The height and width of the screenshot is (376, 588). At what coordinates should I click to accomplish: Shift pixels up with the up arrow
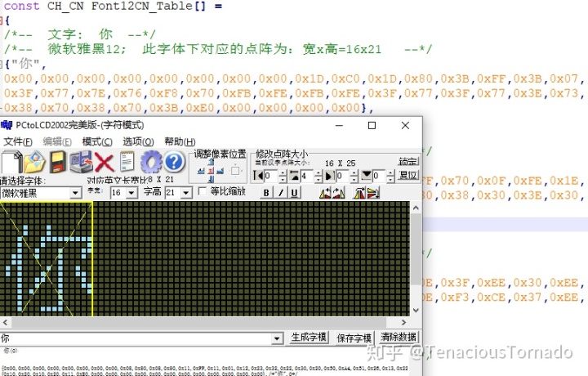click(211, 162)
